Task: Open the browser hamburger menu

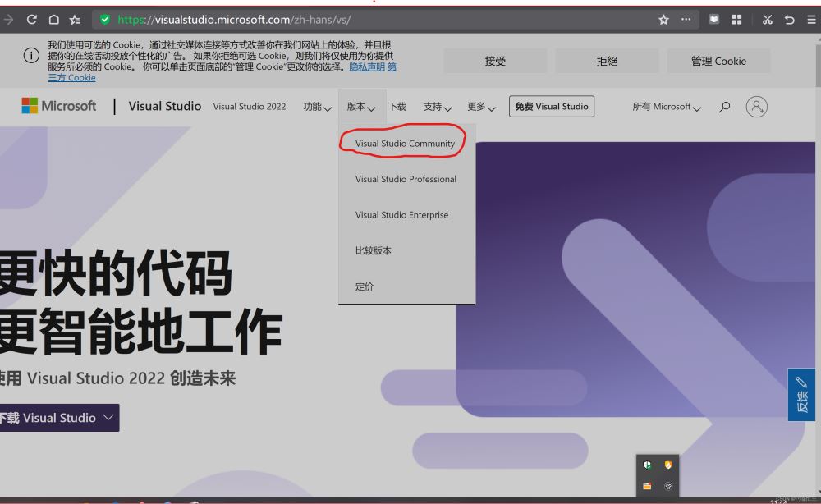Action: 811,20
